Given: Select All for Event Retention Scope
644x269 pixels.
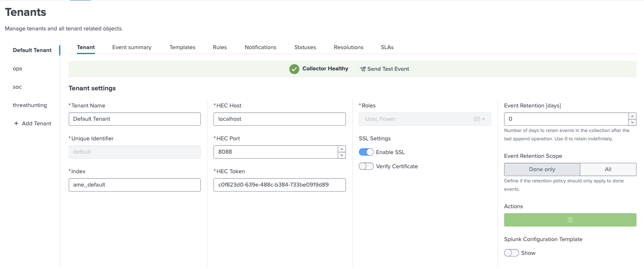Looking at the screenshot, I should click(608, 169).
